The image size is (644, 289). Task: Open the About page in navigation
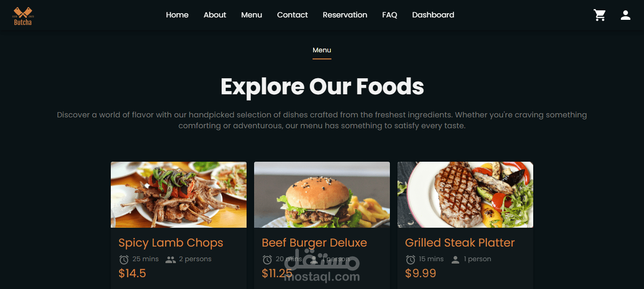tap(215, 15)
